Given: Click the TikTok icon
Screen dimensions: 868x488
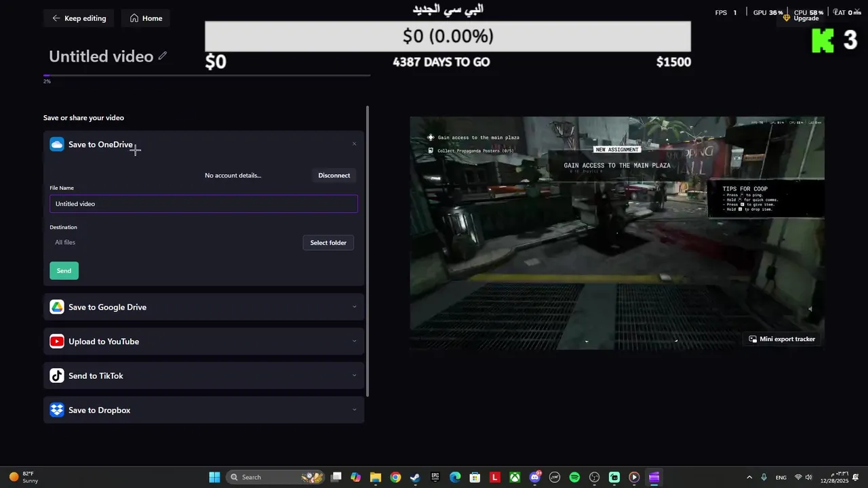Looking at the screenshot, I should point(57,375).
